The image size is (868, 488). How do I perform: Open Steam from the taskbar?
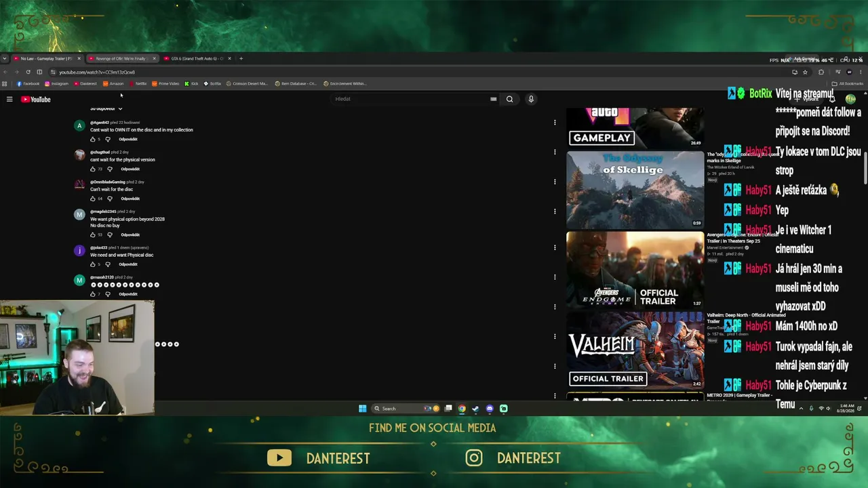point(475,409)
